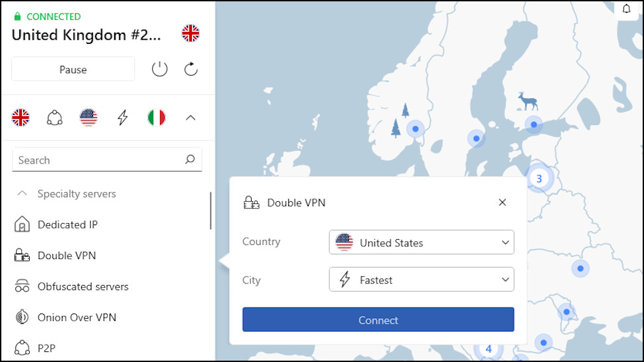Click the Norway server dot on map
644x362 pixels.
pyautogui.click(x=415, y=129)
